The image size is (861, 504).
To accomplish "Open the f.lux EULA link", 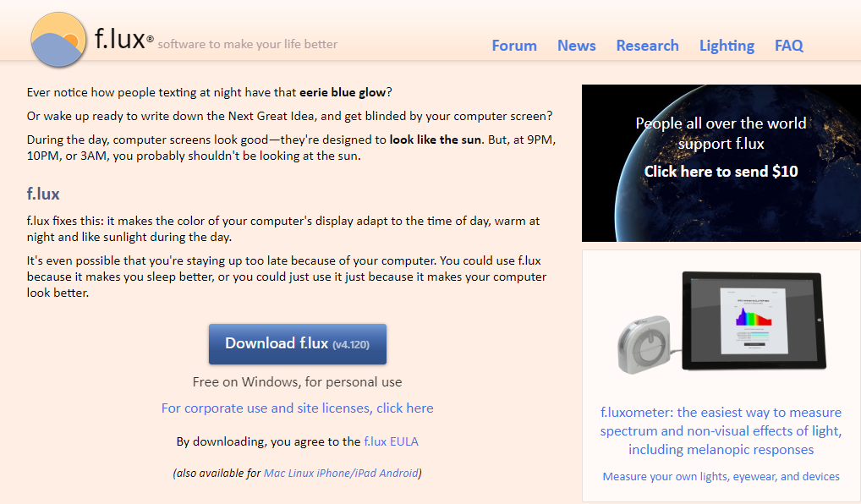I will [x=391, y=441].
